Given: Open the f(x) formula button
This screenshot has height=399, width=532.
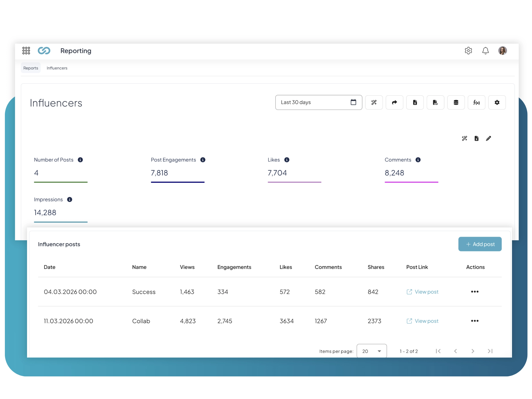Looking at the screenshot, I should pos(476,102).
